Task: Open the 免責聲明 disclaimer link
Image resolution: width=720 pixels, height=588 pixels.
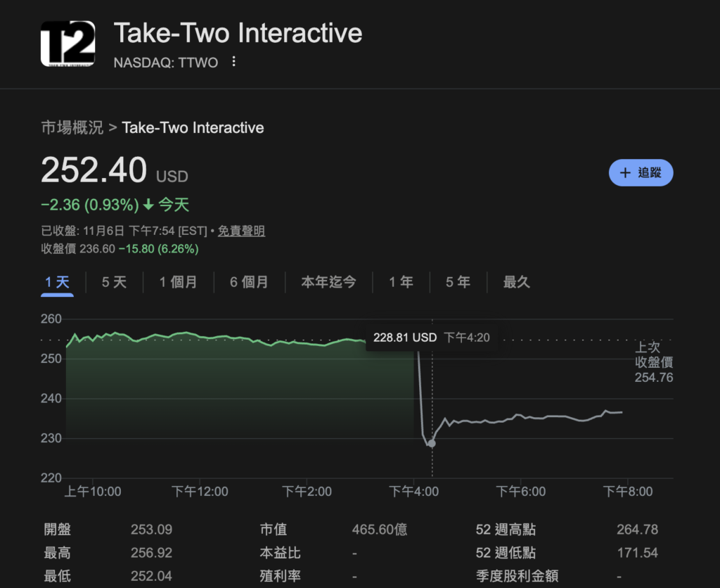Action: [241, 231]
